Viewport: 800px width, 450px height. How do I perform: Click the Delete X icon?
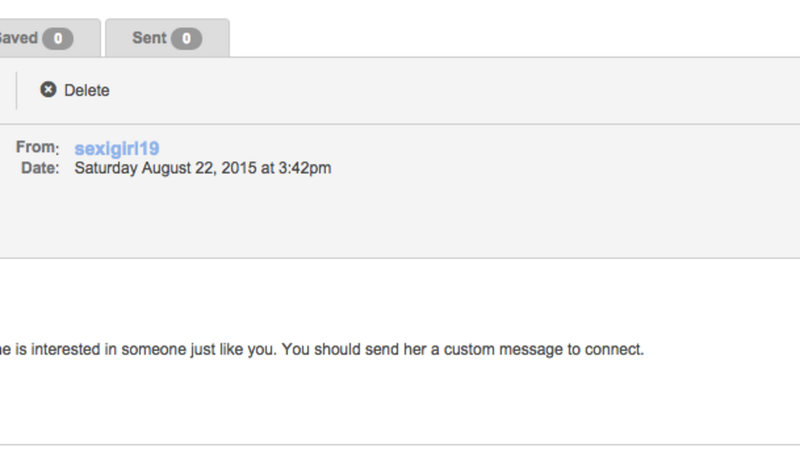coord(48,90)
